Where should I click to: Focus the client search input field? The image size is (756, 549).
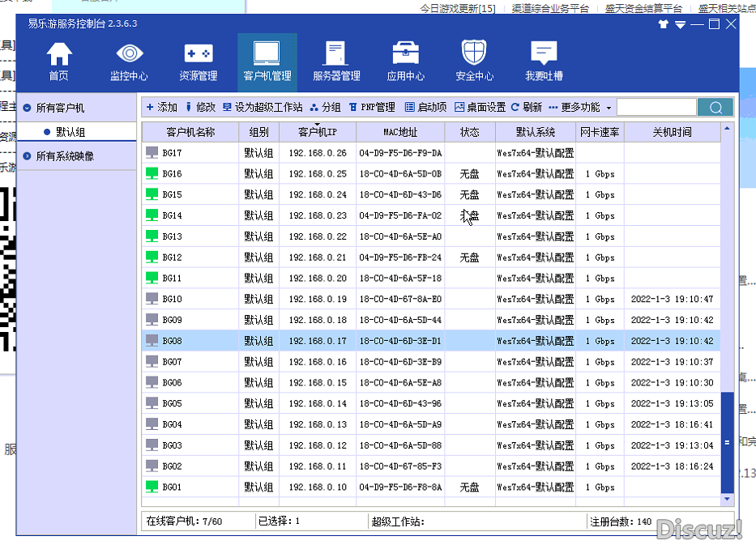coord(656,107)
